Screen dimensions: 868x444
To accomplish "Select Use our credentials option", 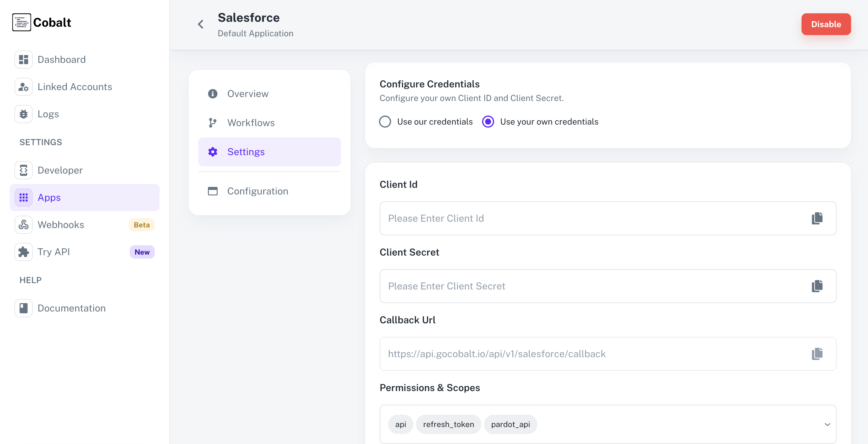I will tap(385, 122).
